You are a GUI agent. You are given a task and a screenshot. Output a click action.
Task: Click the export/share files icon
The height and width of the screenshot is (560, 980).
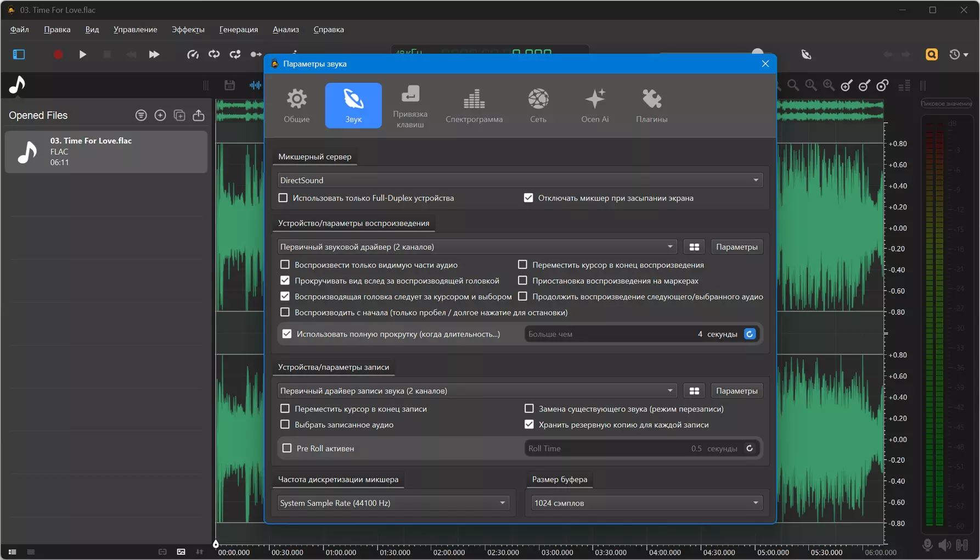[199, 115]
